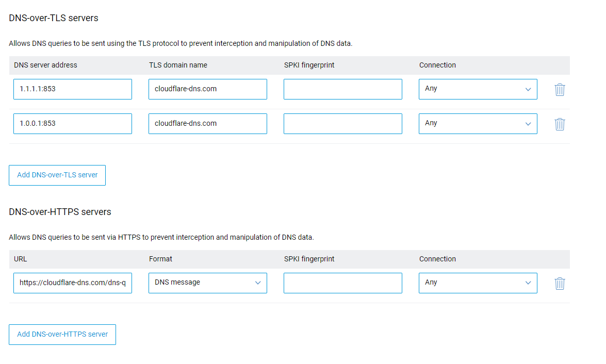Open Connection dropdown for 1.0.0.1:853 server

478,124
